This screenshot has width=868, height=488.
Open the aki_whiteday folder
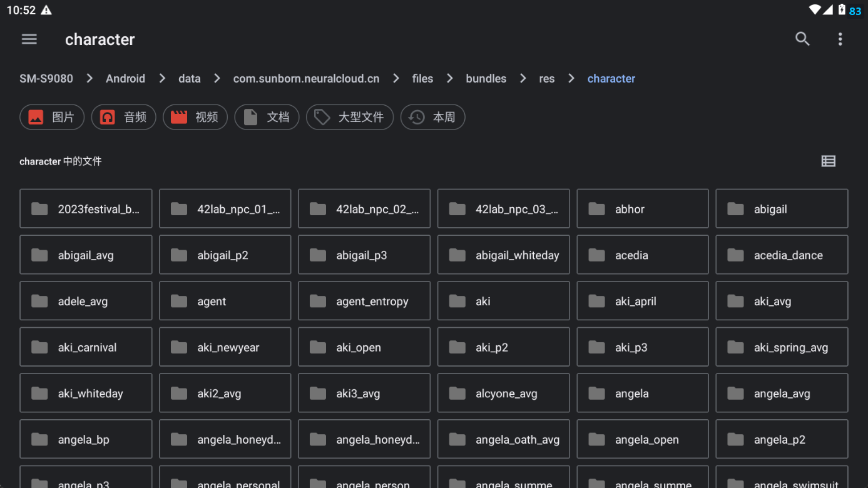(x=86, y=393)
